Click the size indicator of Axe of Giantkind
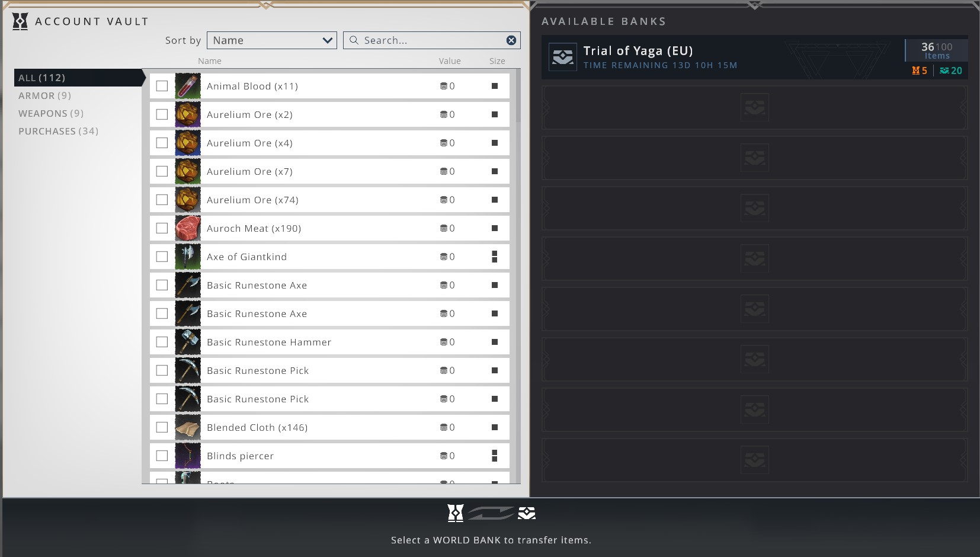The width and height of the screenshot is (980, 557). 495,257
